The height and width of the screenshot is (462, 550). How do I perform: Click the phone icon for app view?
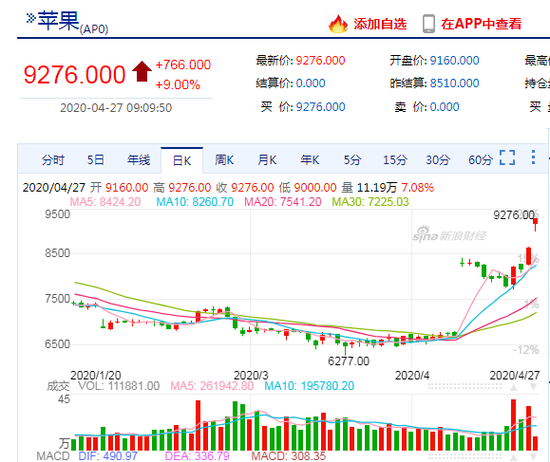pos(428,24)
